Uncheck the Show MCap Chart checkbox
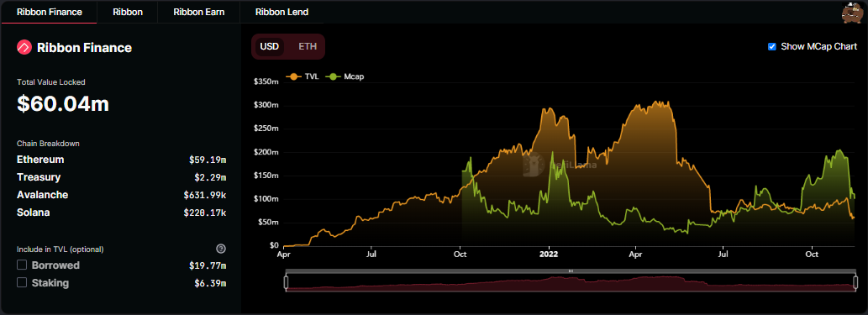The width and height of the screenshot is (868, 315). tap(771, 46)
